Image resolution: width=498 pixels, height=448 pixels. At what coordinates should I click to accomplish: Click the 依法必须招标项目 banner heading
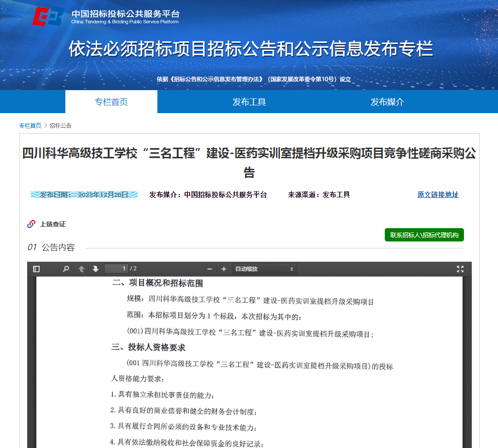click(x=251, y=49)
